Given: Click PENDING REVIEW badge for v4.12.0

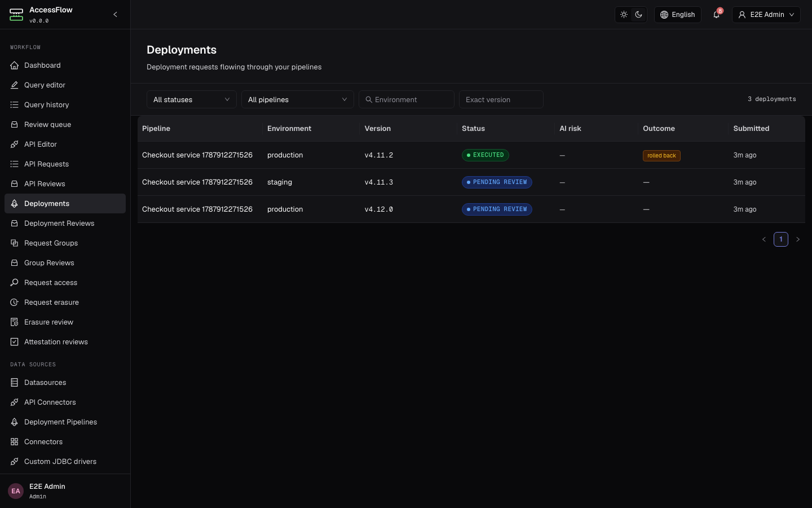Looking at the screenshot, I should click(497, 209).
